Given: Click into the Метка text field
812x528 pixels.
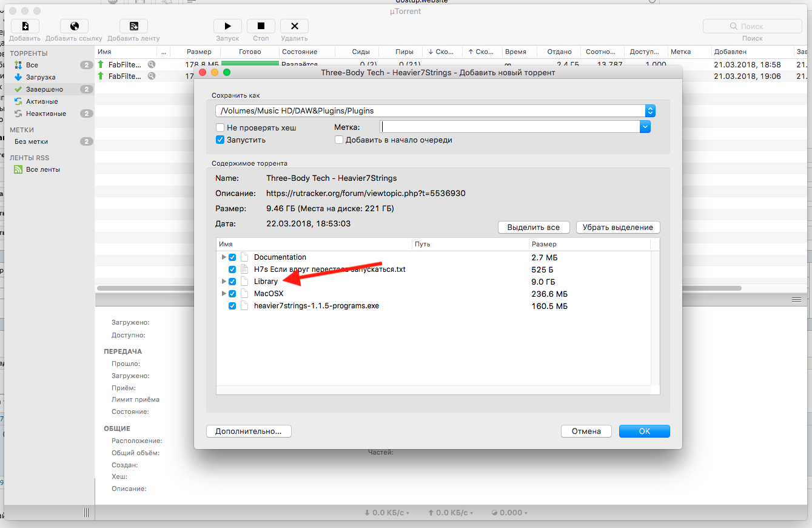Looking at the screenshot, I should pos(510,127).
